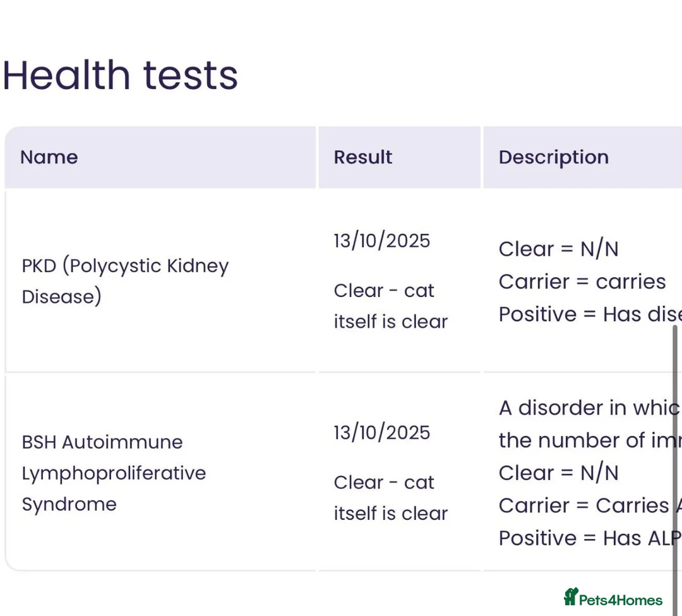The width and height of the screenshot is (682, 616).
Task: Click BSH result 'Clear - cat itself is clear'
Action: (x=390, y=498)
